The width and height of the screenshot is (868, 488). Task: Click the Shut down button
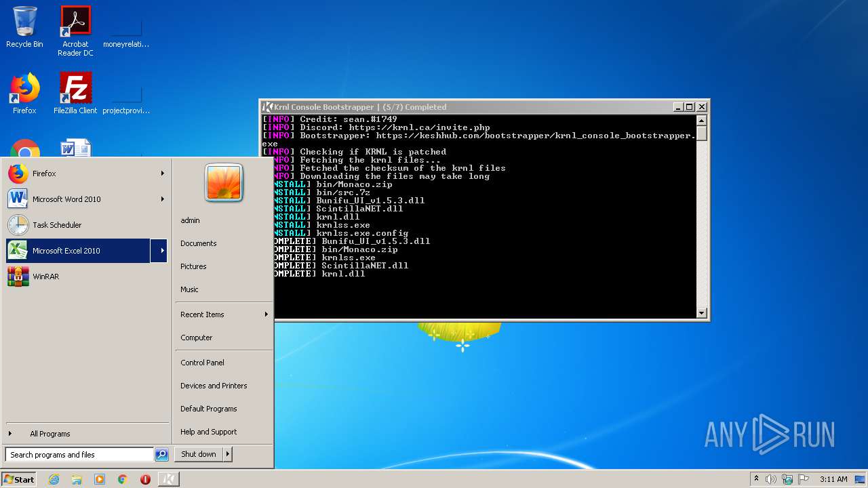[x=199, y=454]
